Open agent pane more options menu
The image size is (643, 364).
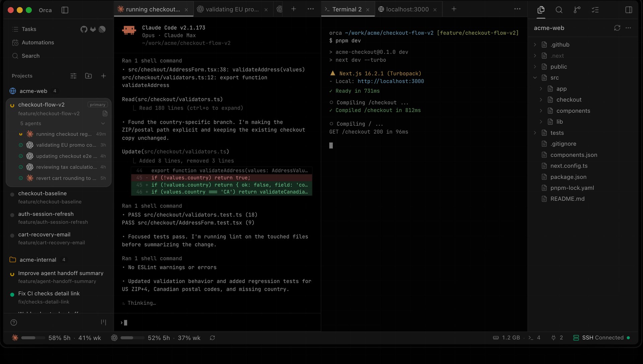point(311,9)
